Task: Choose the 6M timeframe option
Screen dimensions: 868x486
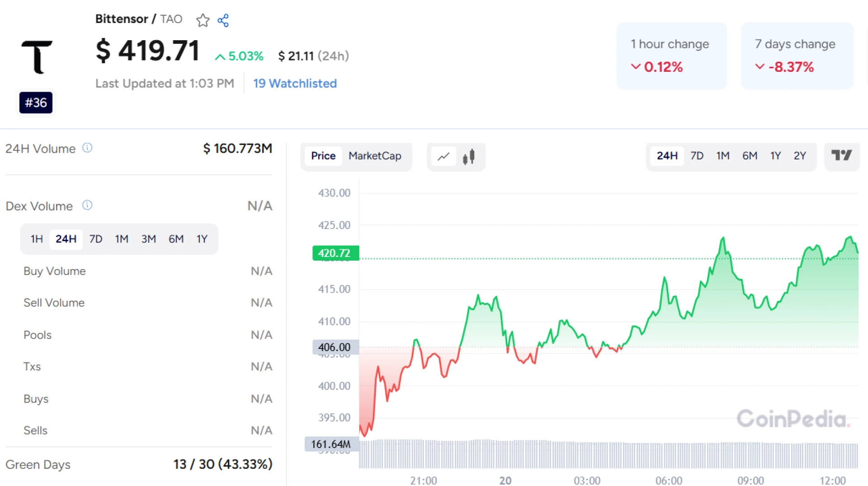Action: coord(750,156)
